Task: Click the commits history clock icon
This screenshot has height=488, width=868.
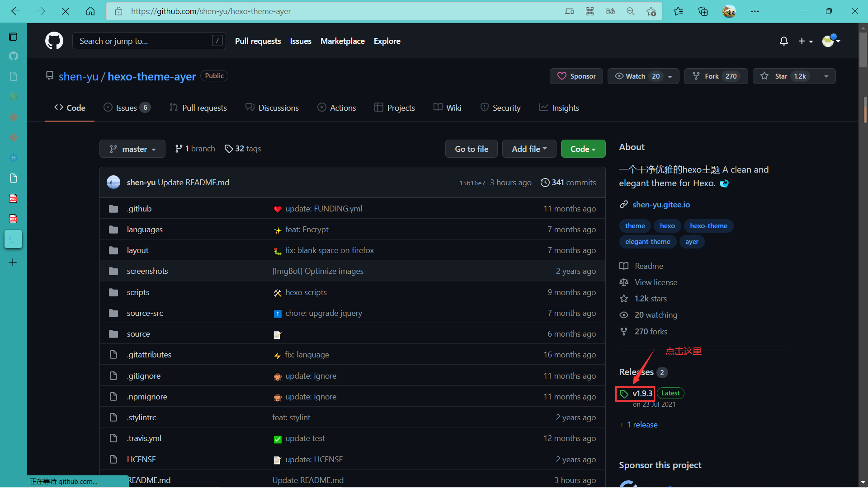Action: pyautogui.click(x=545, y=183)
